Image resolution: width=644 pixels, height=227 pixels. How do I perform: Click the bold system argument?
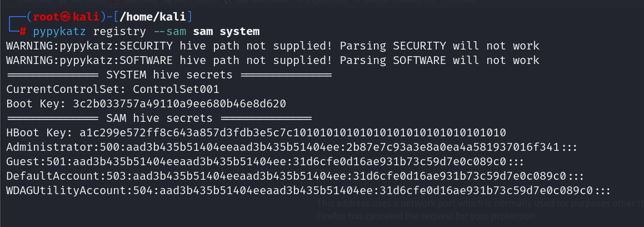click(x=240, y=32)
